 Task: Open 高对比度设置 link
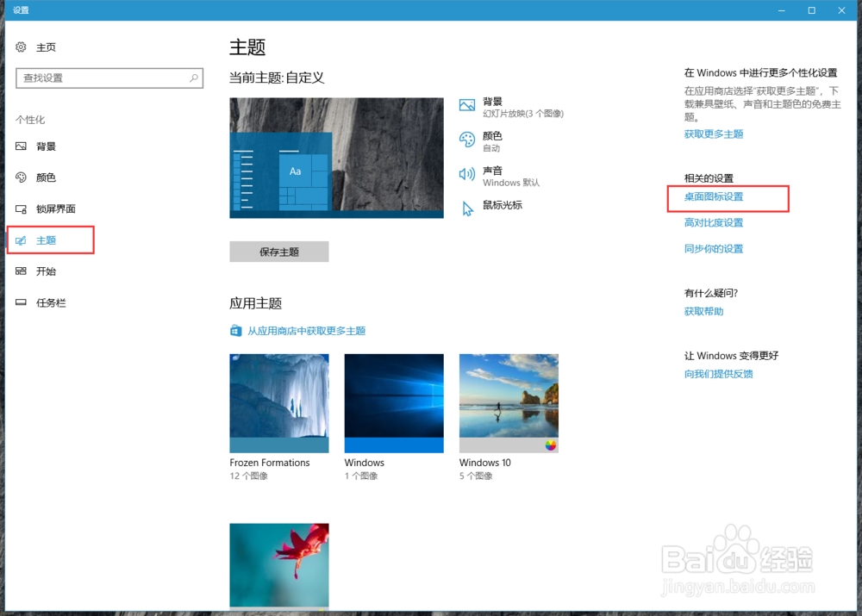point(714,222)
